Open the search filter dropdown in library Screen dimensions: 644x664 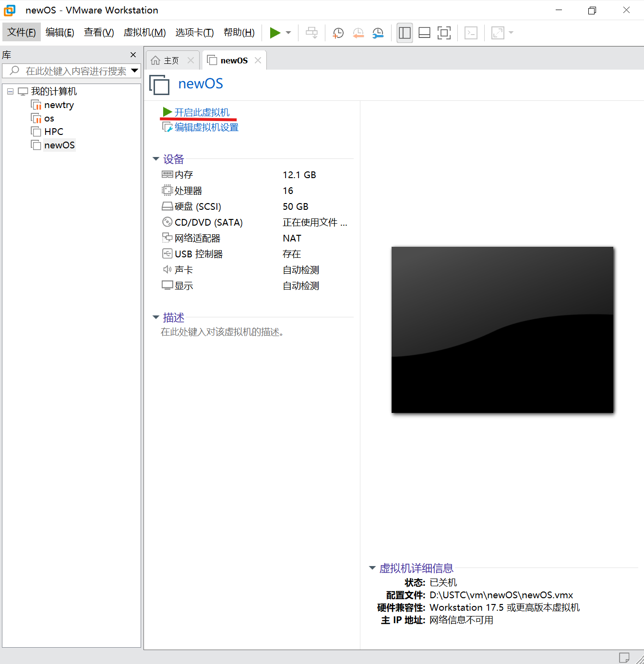[x=134, y=71]
